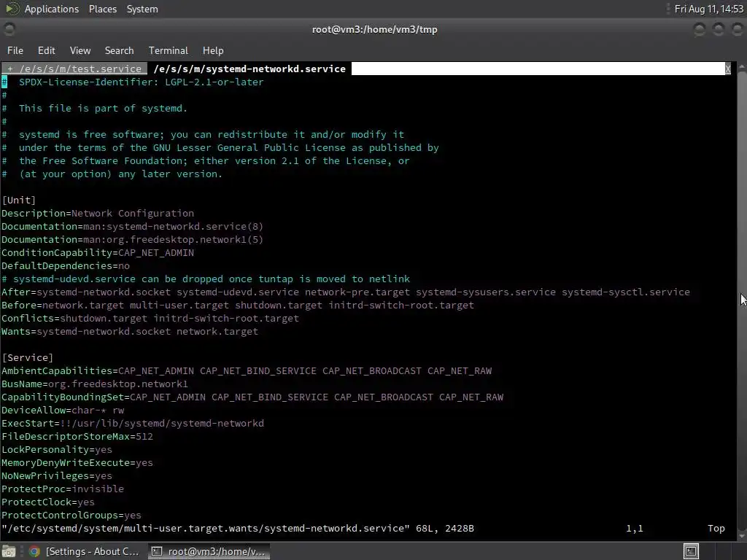Open the terminal File menu
This screenshot has height=560, width=747.
[x=15, y=50]
